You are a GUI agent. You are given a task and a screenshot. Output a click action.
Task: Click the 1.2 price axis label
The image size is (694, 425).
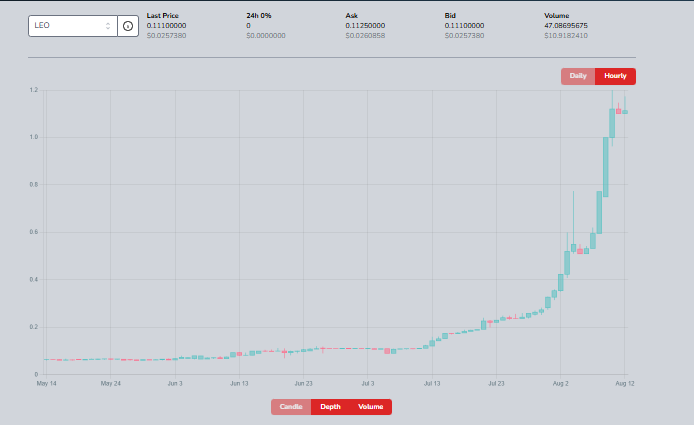point(34,90)
